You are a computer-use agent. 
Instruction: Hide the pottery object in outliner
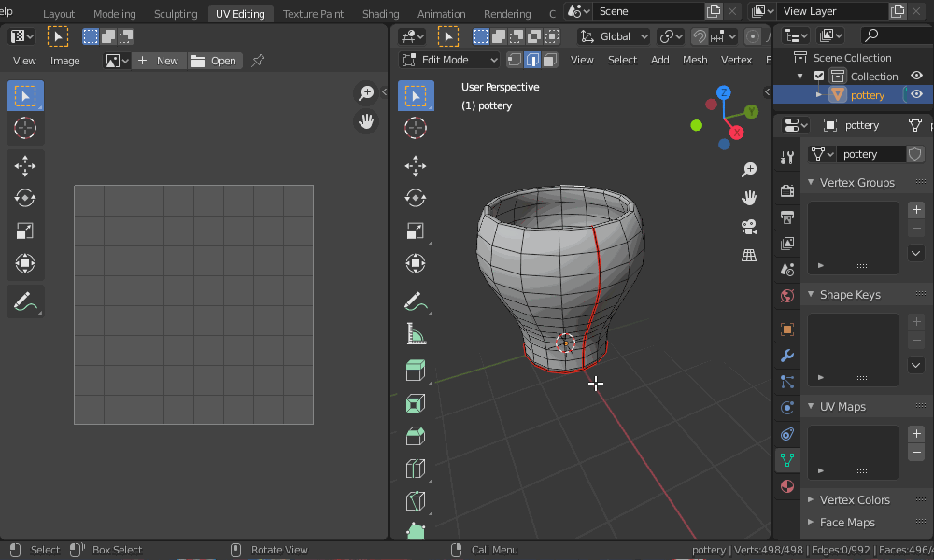[917, 94]
